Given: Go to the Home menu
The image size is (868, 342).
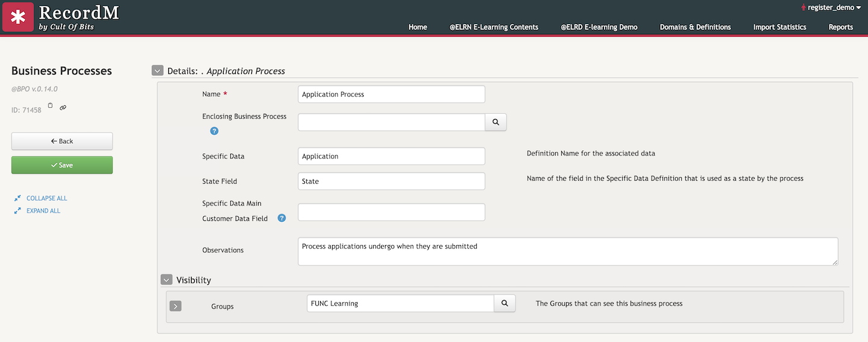Looking at the screenshot, I should tap(417, 27).
